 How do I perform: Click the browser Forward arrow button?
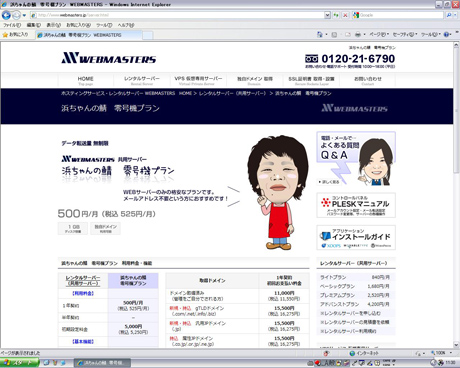[x=16, y=15]
